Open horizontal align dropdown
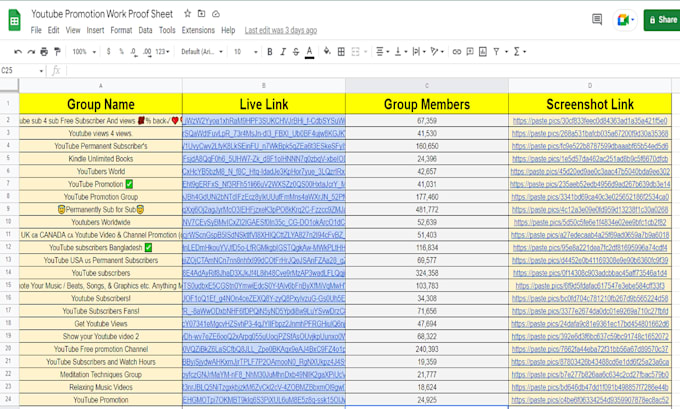 (x=382, y=52)
